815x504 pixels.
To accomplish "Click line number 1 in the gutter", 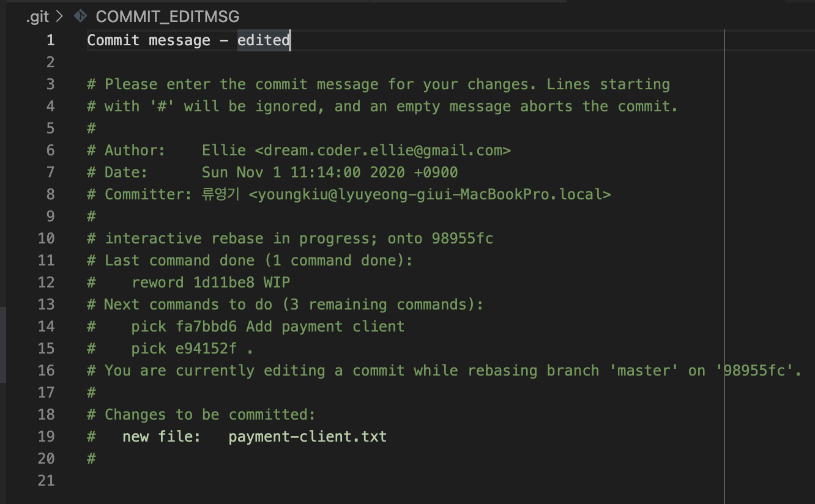I will pos(51,40).
